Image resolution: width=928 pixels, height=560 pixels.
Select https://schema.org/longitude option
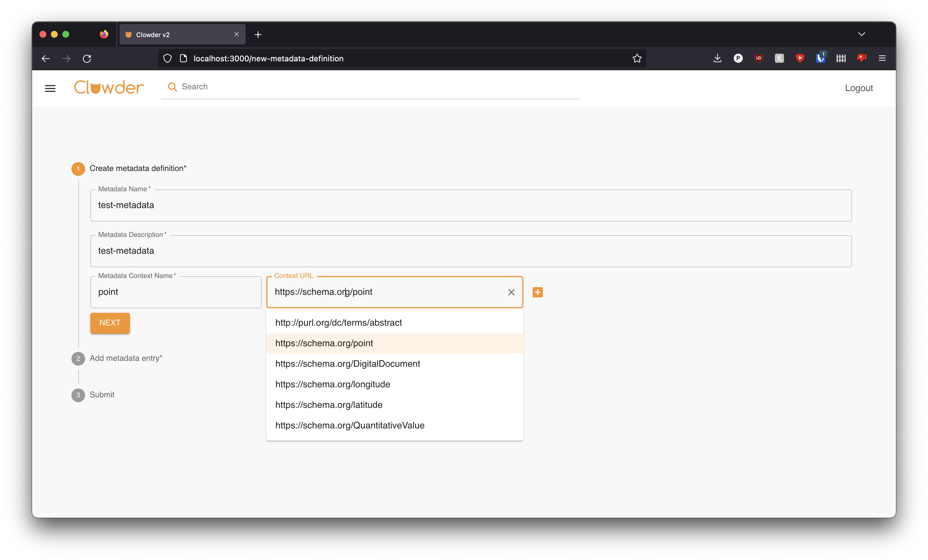(333, 384)
